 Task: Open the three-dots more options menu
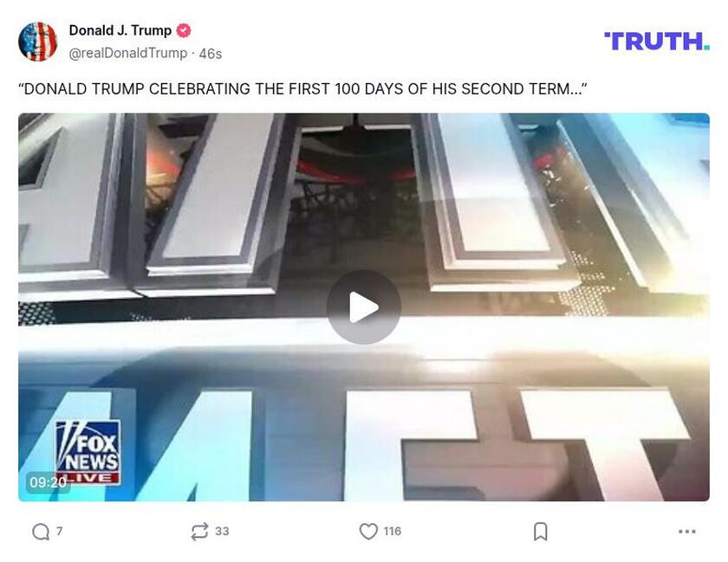coord(686,532)
